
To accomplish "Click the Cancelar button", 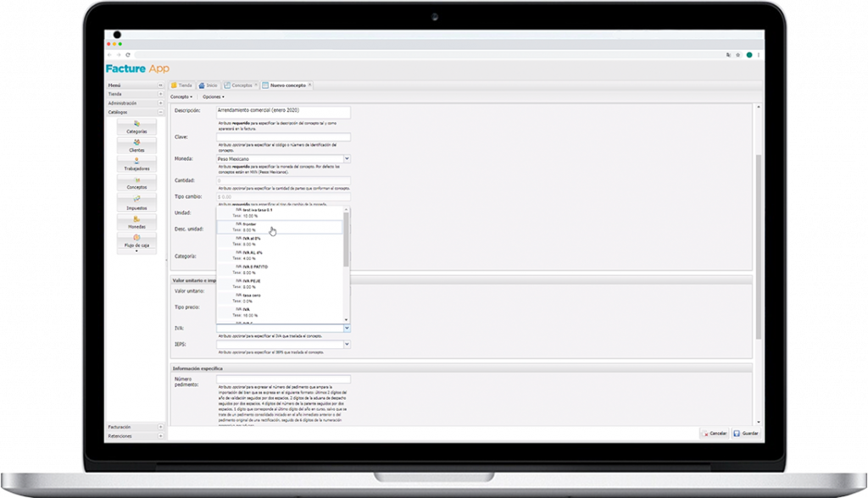I will point(715,433).
